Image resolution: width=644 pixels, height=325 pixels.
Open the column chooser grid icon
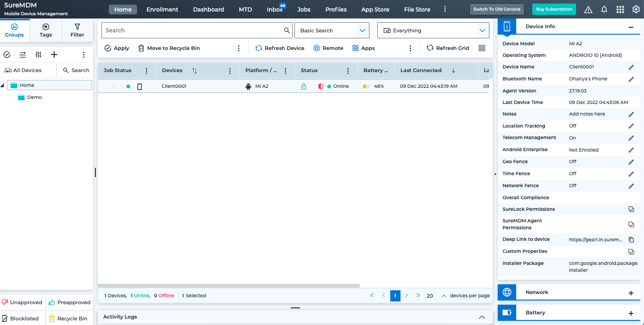(x=482, y=48)
